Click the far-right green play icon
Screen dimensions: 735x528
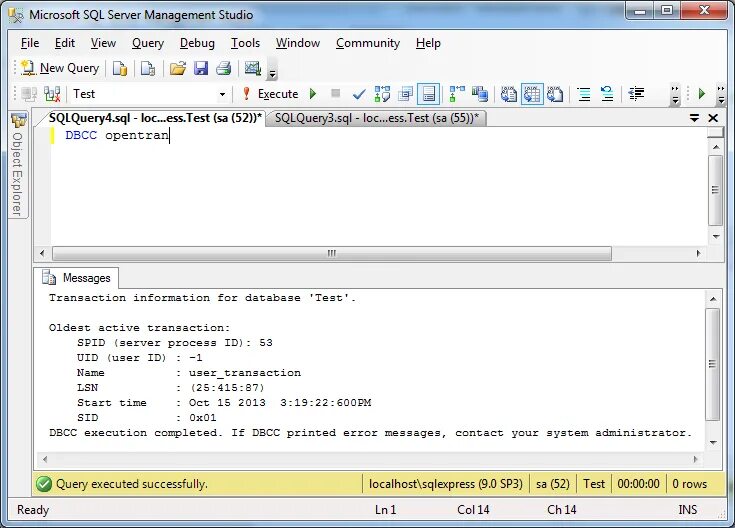(x=702, y=94)
